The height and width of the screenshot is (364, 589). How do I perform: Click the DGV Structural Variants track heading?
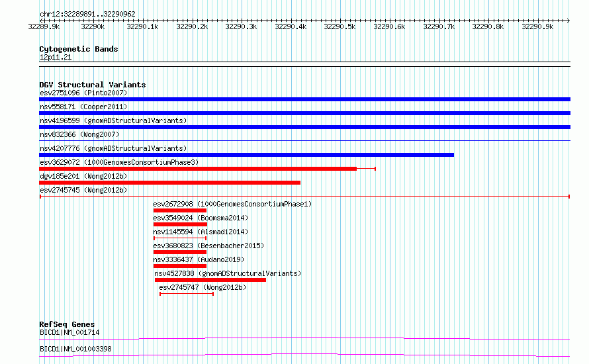point(93,85)
